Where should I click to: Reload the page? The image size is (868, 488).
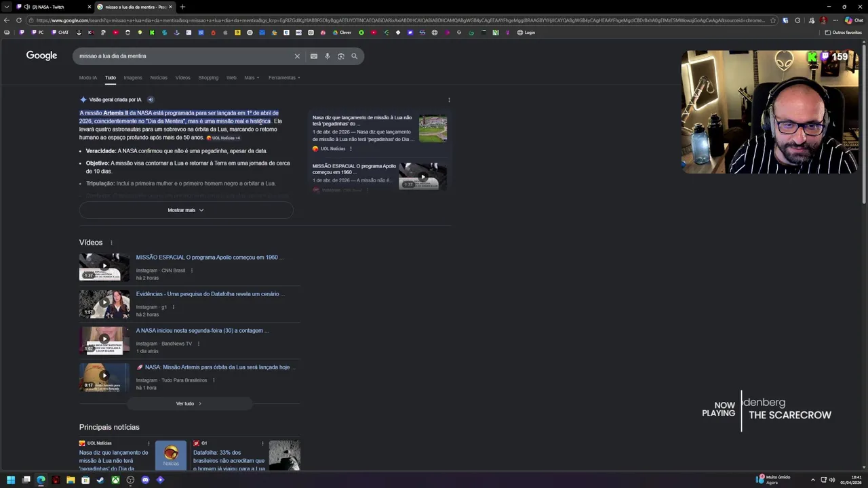[x=19, y=20]
